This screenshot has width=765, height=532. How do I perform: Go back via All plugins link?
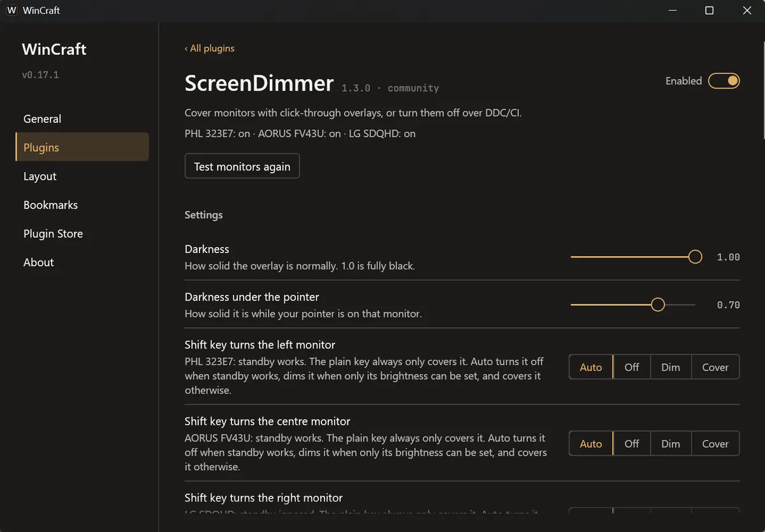(210, 48)
